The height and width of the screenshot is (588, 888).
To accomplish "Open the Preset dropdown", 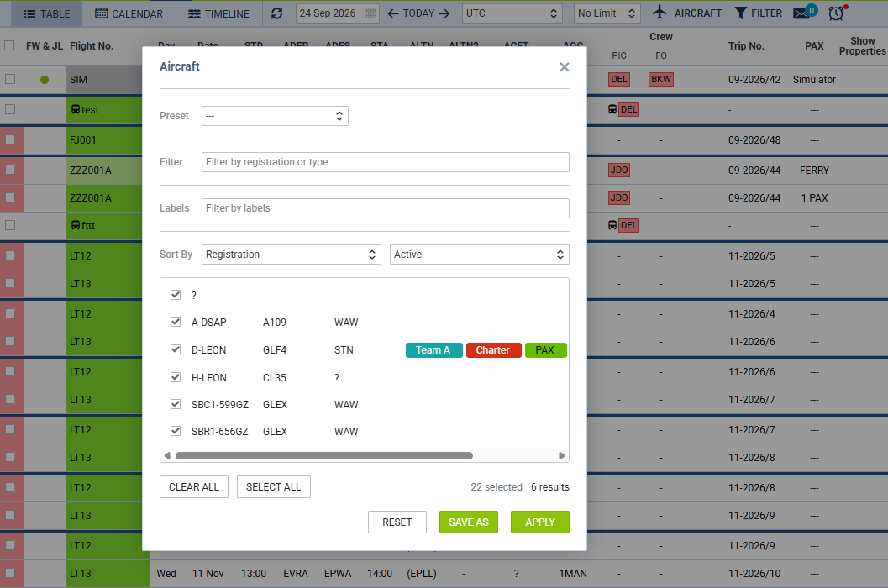I will tap(275, 116).
